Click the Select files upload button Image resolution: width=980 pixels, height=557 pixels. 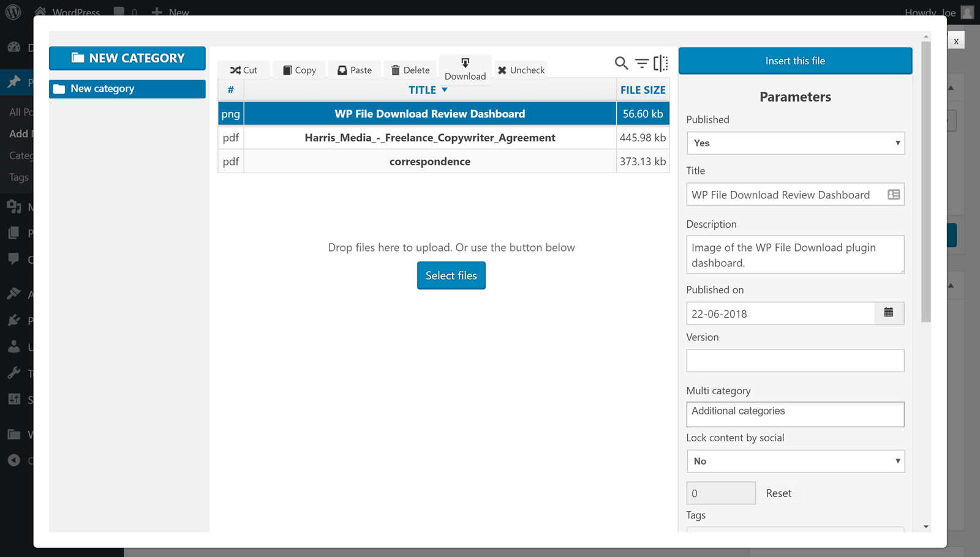click(451, 275)
